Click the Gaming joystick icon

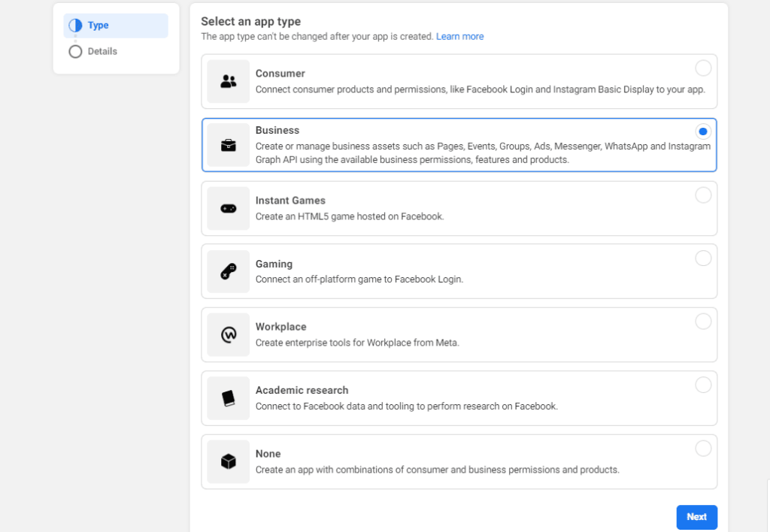point(228,271)
